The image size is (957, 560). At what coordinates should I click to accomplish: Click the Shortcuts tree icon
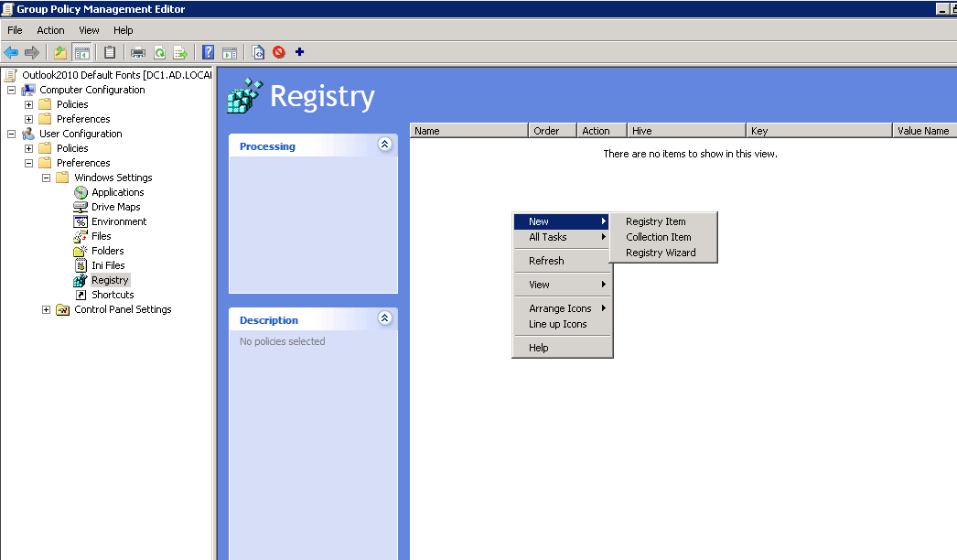81,295
